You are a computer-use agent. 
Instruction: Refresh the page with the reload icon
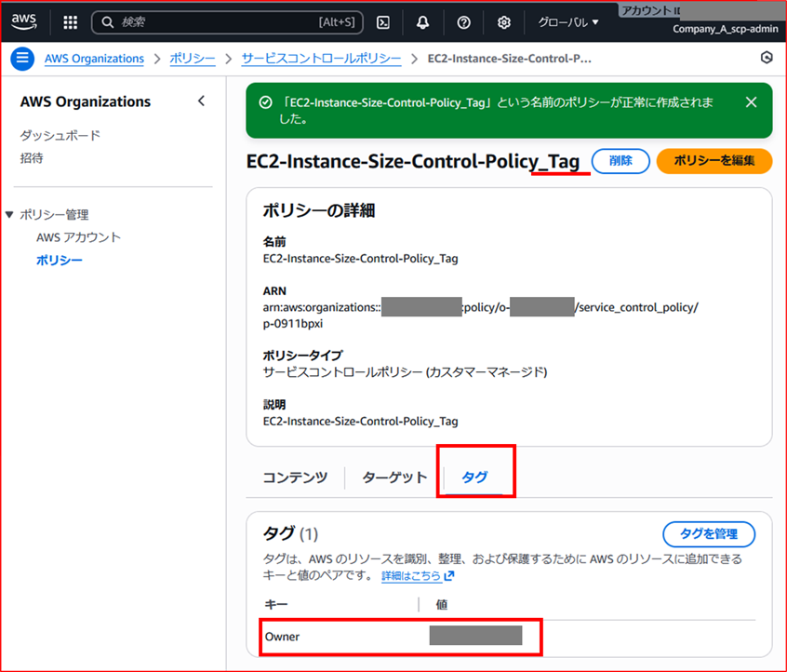click(767, 57)
